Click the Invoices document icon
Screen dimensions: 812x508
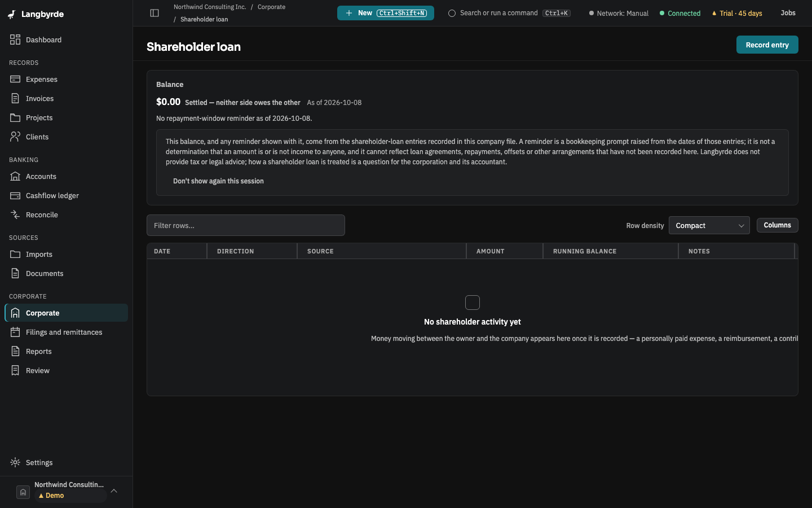tap(15, 98)
